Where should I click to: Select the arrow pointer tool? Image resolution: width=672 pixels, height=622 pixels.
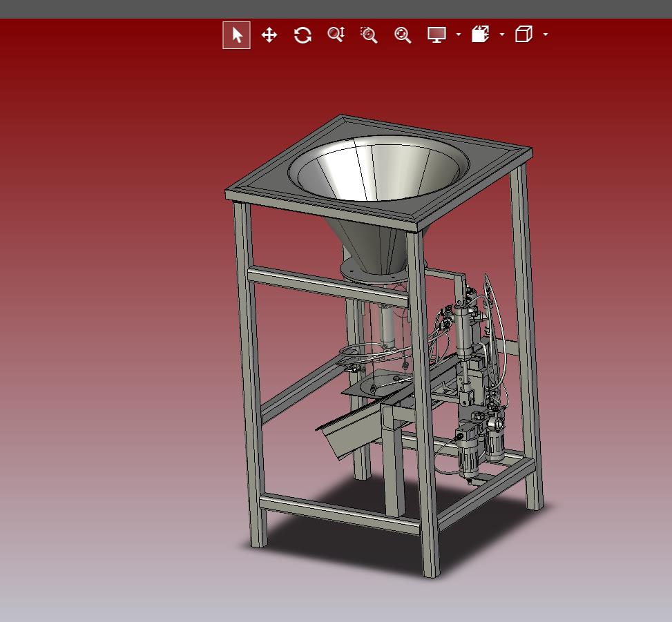[237, 35]
